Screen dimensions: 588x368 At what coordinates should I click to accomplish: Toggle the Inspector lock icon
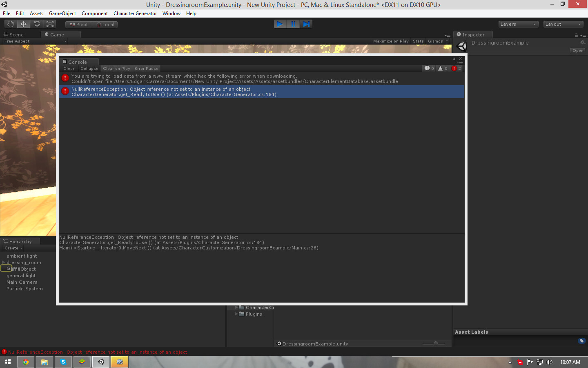576,35
